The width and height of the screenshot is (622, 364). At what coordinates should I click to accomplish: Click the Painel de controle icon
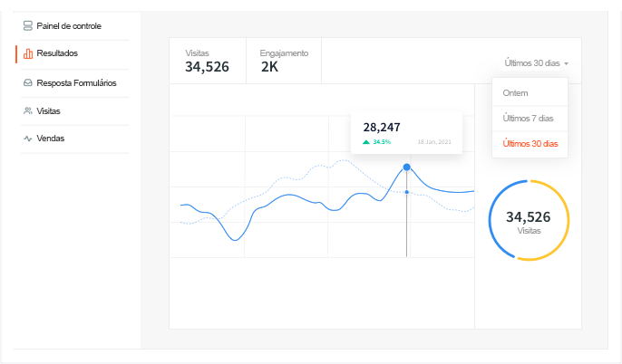point(28,25)
